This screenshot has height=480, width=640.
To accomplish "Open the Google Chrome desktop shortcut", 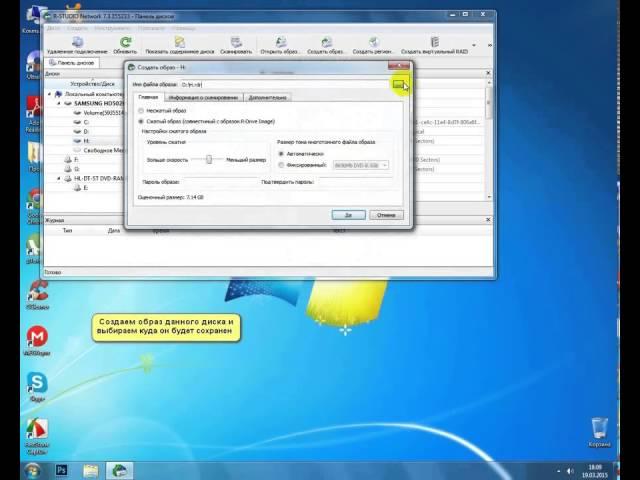I will [35, 206].
